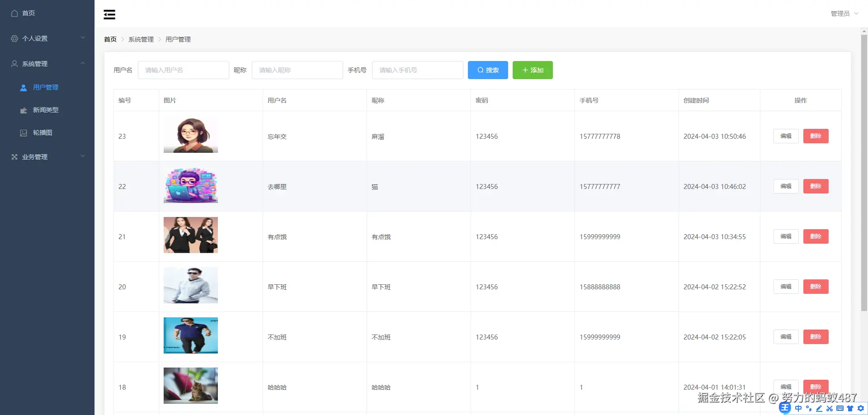Click the page vertical scrollbar

864,172
